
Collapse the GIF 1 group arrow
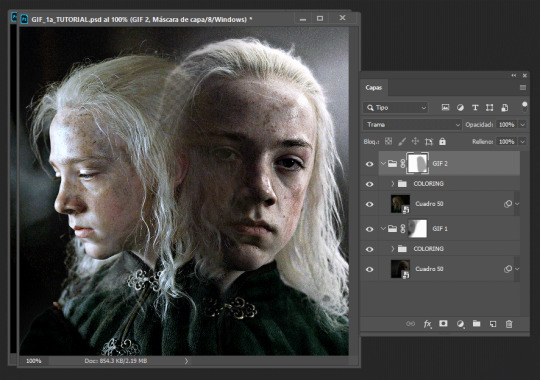point(383,228)
